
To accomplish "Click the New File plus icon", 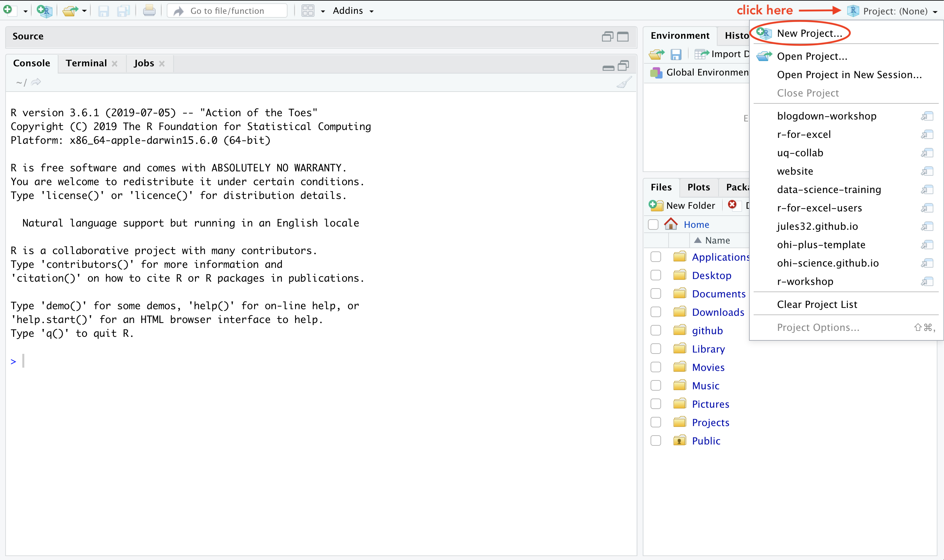I will point(9,10).
